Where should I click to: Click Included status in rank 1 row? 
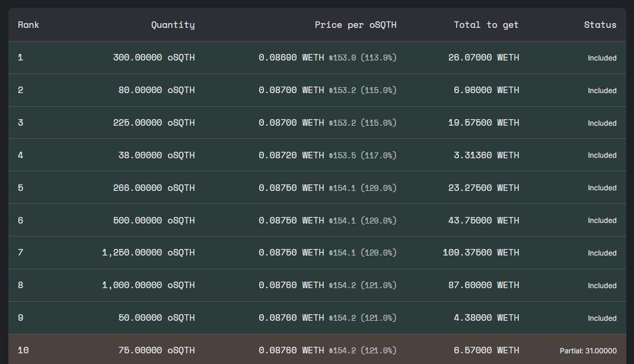coord(602,58)
